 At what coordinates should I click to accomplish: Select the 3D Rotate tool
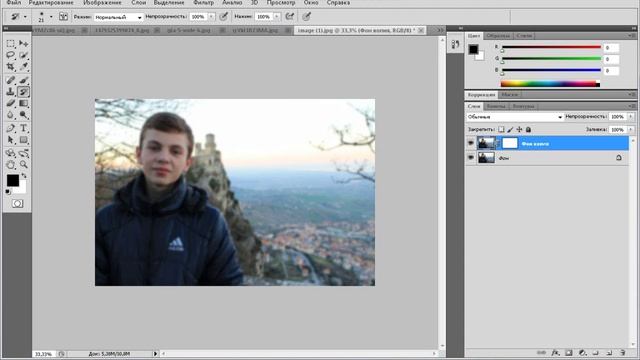click(11, 153)
